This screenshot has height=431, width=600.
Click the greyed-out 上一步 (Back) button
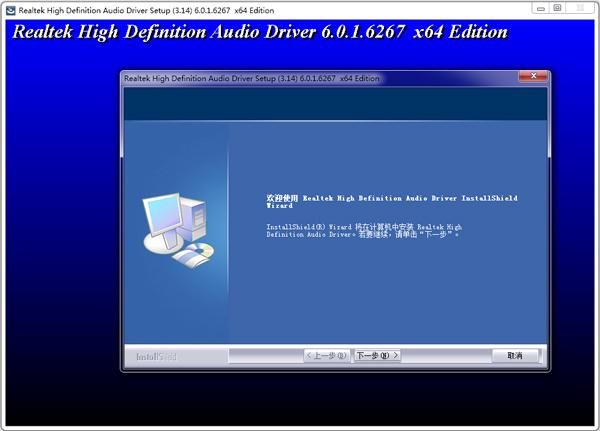click(x=326, y=356)
